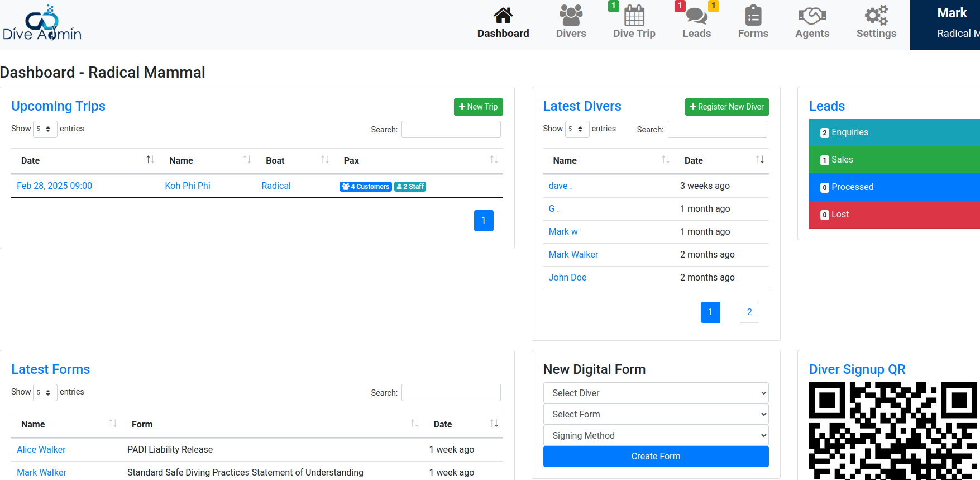
Task: Open the Leads chat bubbles icon
Action: click(696, 16)
